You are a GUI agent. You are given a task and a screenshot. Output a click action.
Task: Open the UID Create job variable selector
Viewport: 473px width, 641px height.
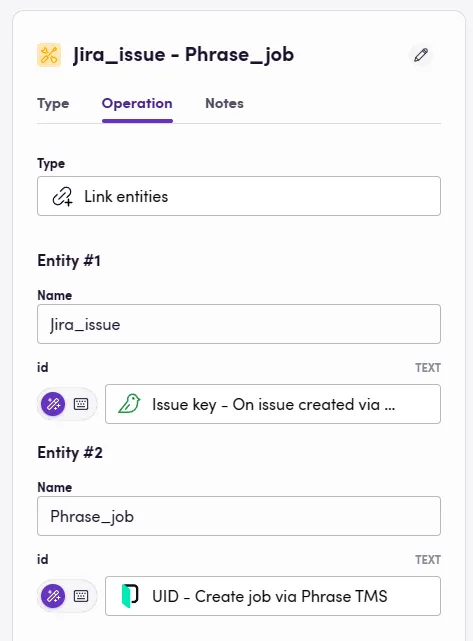(x=273, y=596)
